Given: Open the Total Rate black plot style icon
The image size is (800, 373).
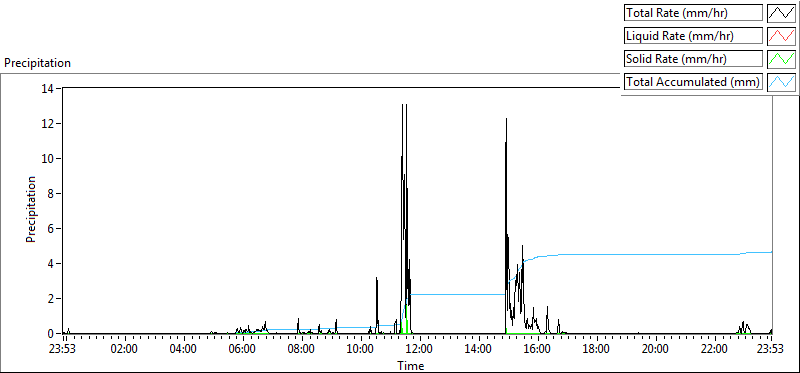Looking at the screenshot, I should coord(782,13).
